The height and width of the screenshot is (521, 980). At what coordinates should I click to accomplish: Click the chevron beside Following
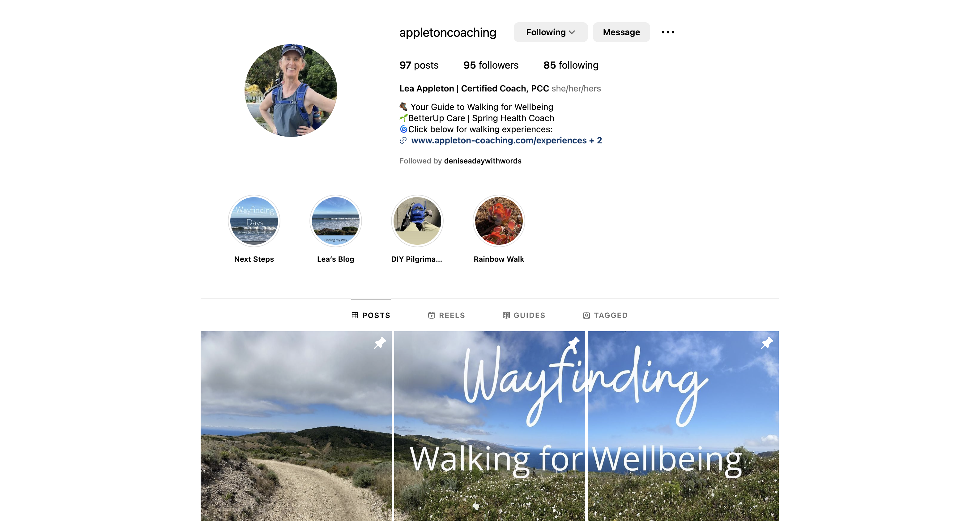(x=572, y=32)
